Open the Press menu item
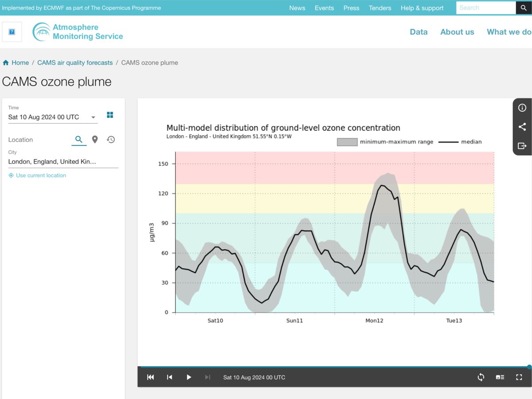Screen dimensions: 532x399 click(351, 8)
